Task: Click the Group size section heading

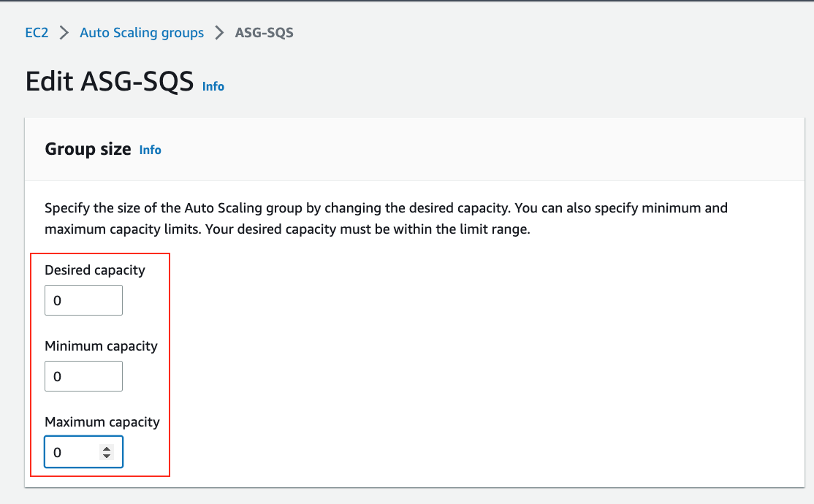Action: pyautogui.click(x=88, y=149)
